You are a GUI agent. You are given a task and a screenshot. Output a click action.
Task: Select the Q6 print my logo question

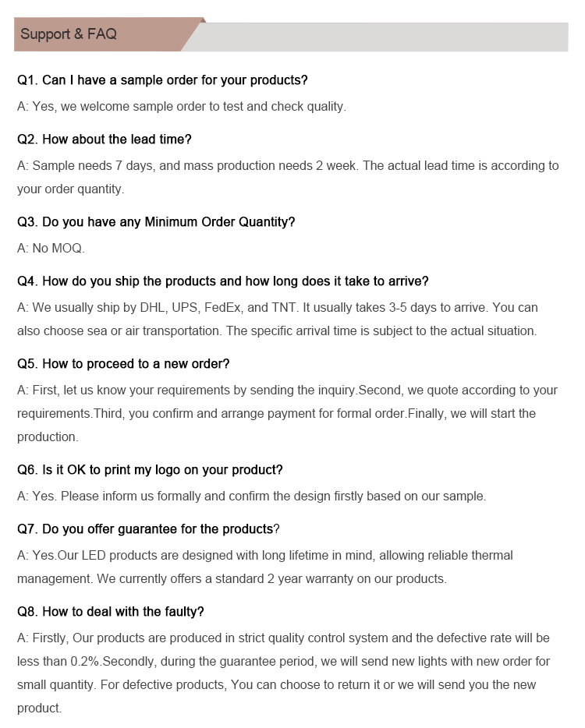coord(150,470)
